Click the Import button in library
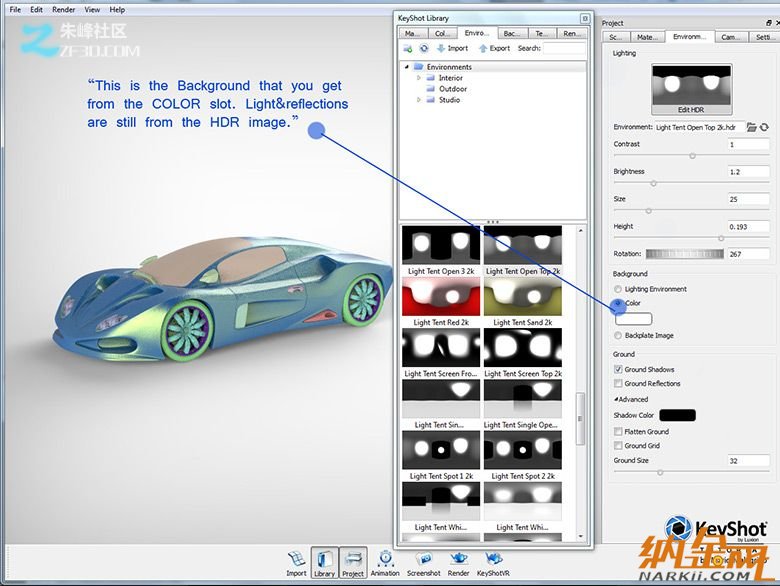Screen dimensions: 780x586 coord(451,48)
